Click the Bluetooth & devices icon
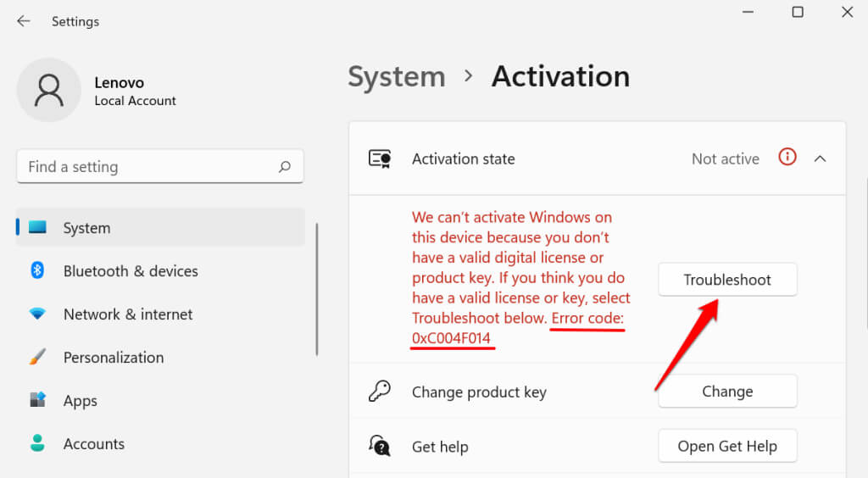This screenshot has width=868, height=478. click(37, 270)
